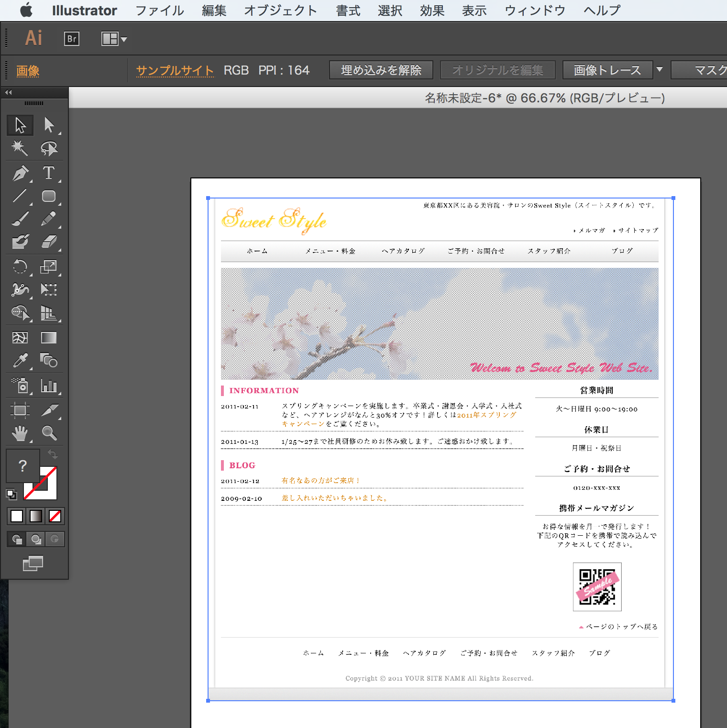The width and height of the screenshot is (727, 728).
Task: Apply Gradient mode swatch
Action: coord(36,516)
